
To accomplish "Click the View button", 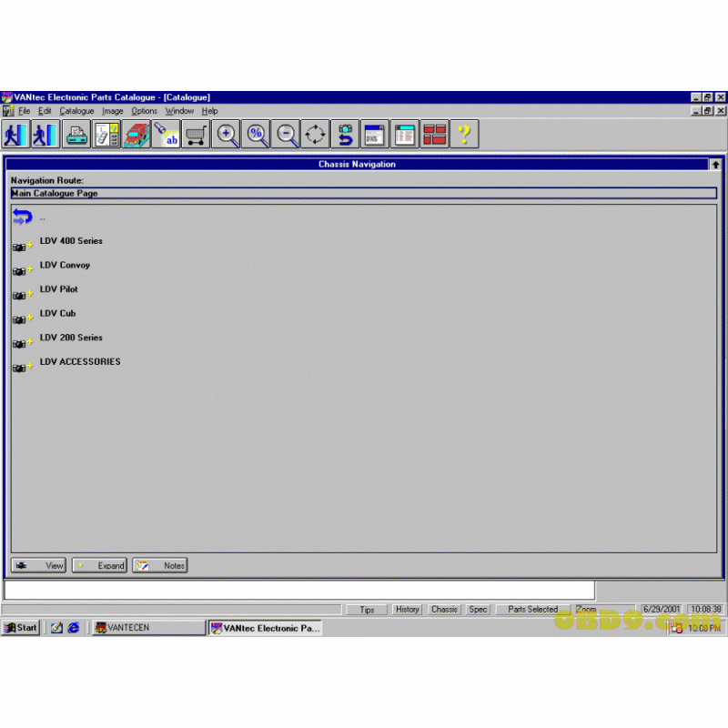I will coord(38,565).
